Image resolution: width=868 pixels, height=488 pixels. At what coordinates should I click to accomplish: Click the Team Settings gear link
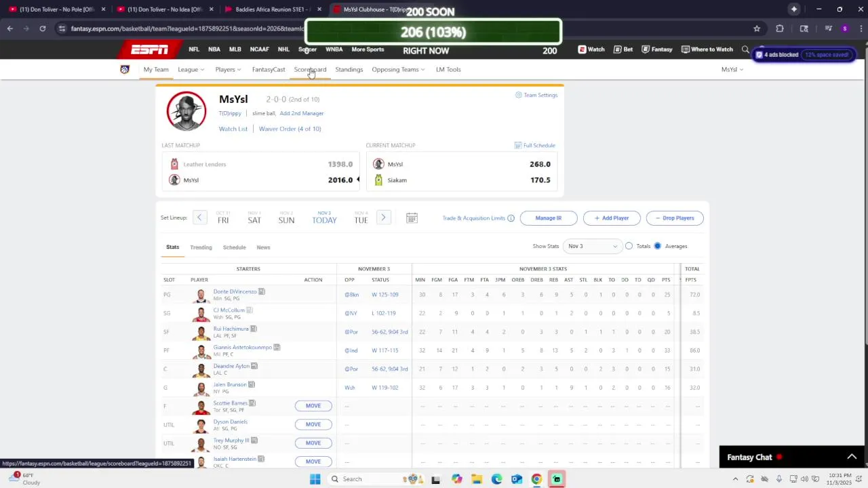pos(536,95)
